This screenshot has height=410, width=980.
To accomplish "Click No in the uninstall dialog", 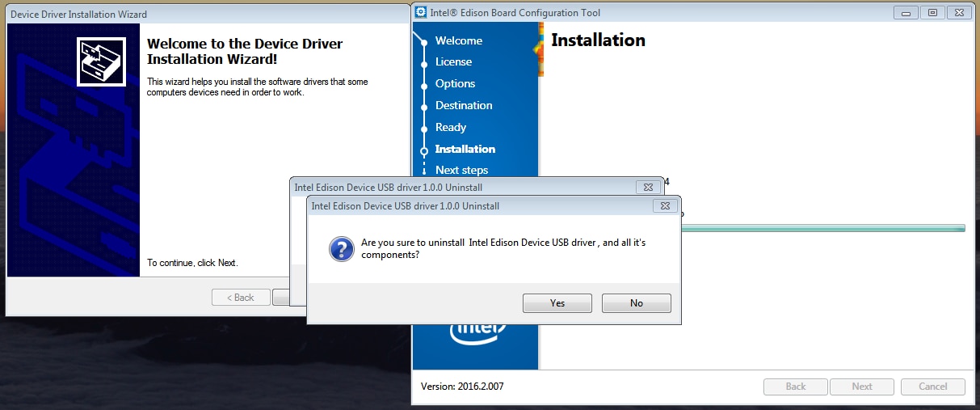I will pyautogui.click(x=637, y=303).
